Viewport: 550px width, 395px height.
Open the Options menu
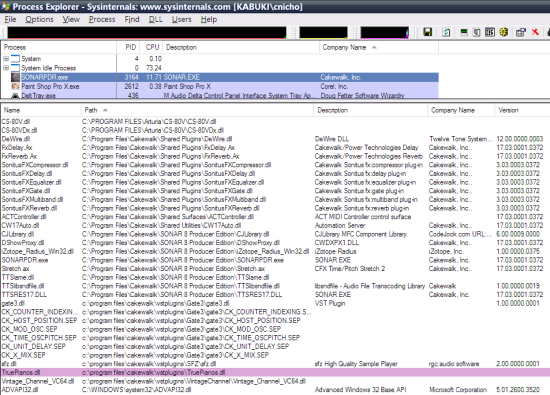[x=39, y=19]
